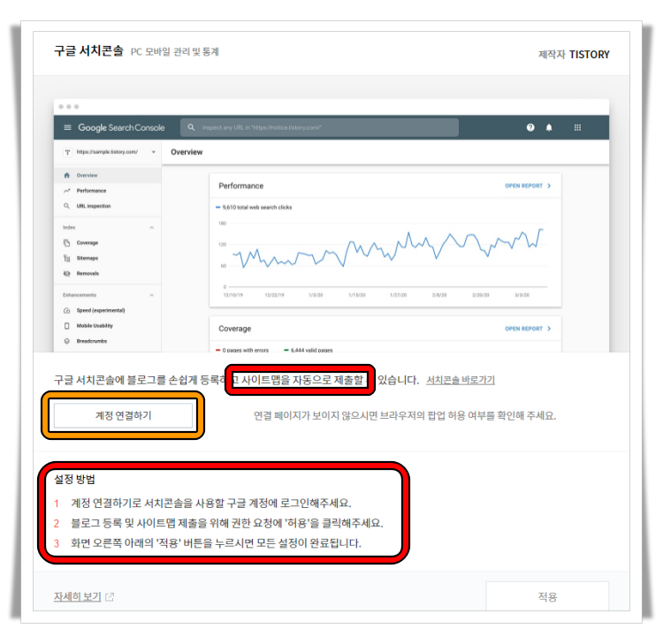Expand the sample.tistory.com property dropdown
The width and height of the screenshot is (663, 644).
pyautogui.click(x=153, y=152)
